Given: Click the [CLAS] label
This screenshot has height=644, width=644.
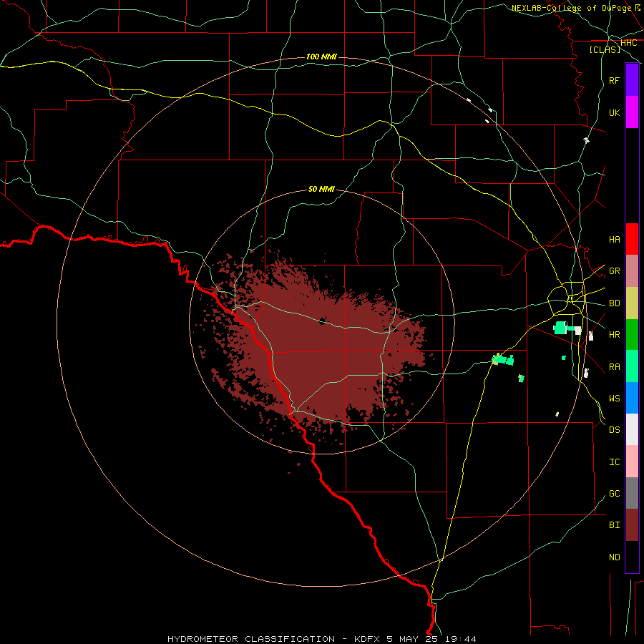Looking at the screenshot, I should coord(605,49).
